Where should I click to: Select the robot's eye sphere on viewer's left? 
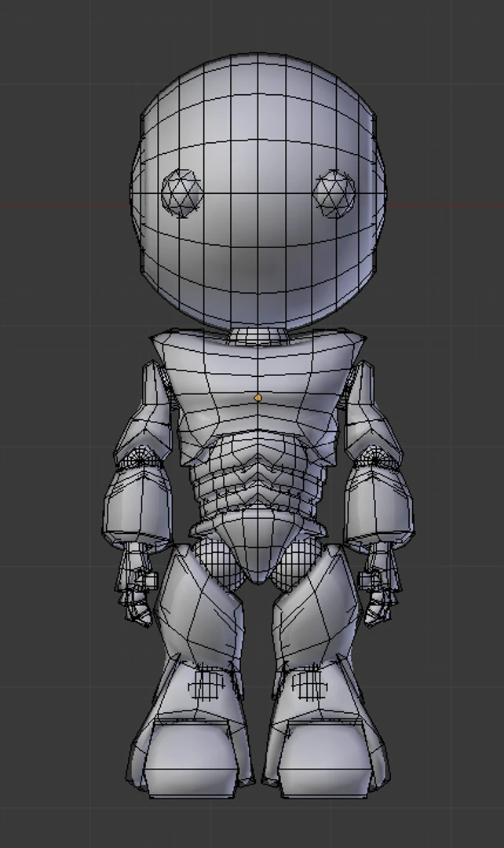pos(181,193)
